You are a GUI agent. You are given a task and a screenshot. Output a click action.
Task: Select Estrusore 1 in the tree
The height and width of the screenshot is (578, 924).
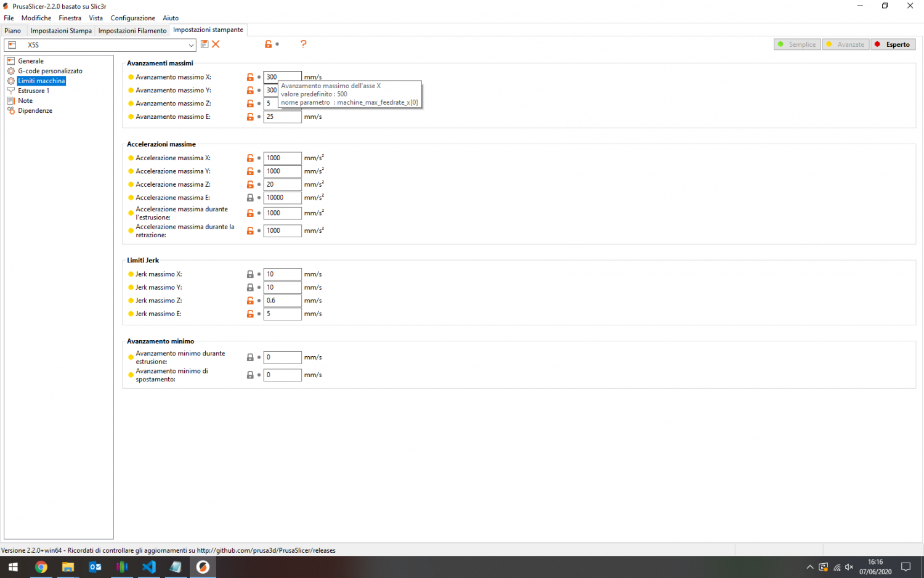[33, 91]
